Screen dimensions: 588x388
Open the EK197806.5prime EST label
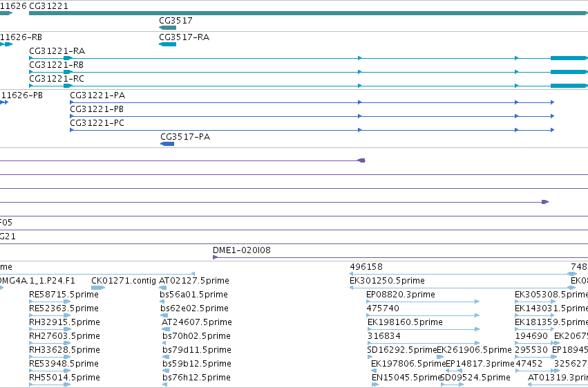click(408, 364)
